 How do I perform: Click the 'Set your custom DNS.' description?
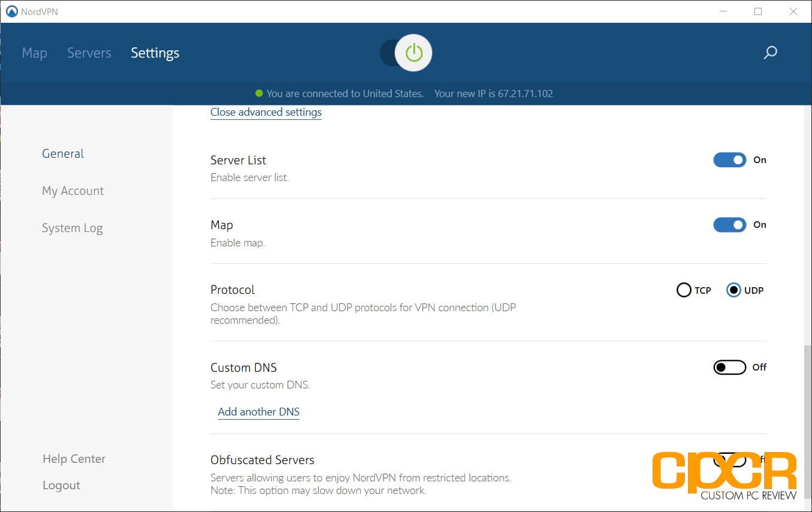point(260,385)
